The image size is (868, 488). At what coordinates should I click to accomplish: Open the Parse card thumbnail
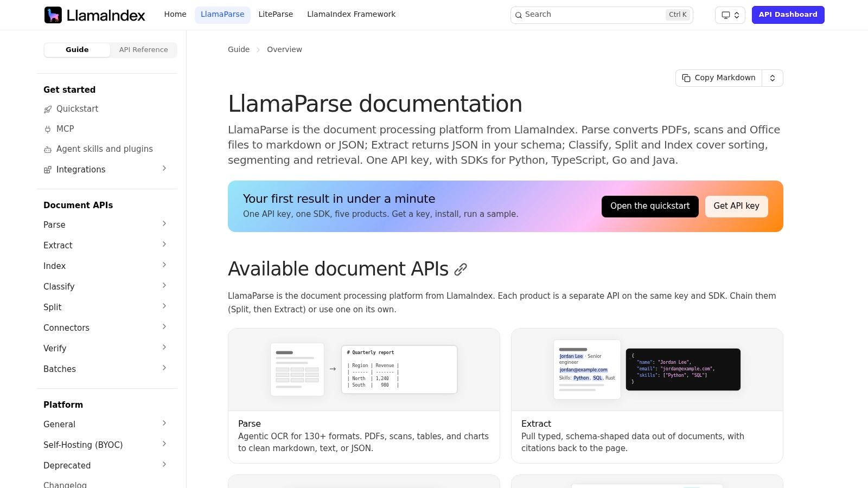364,370
